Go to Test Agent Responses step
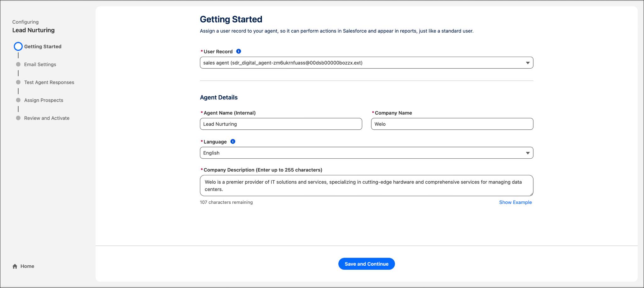644x288 pixels. pyautogui.click(x=49, y=82)
